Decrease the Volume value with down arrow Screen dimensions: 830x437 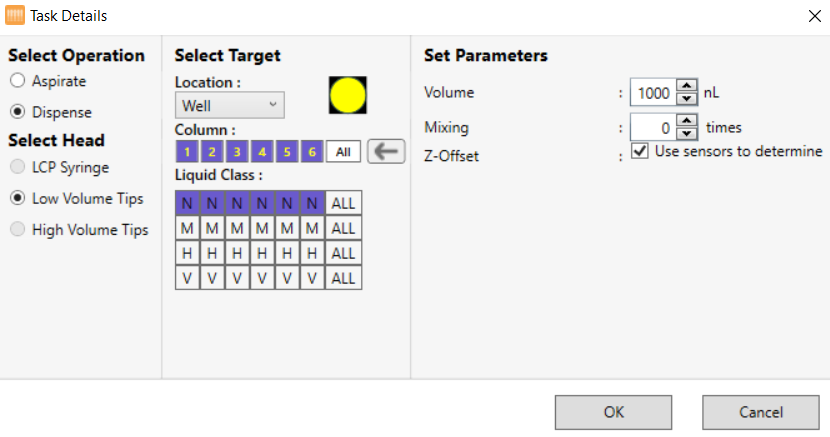pyautogui.click(x=686, y=98)
